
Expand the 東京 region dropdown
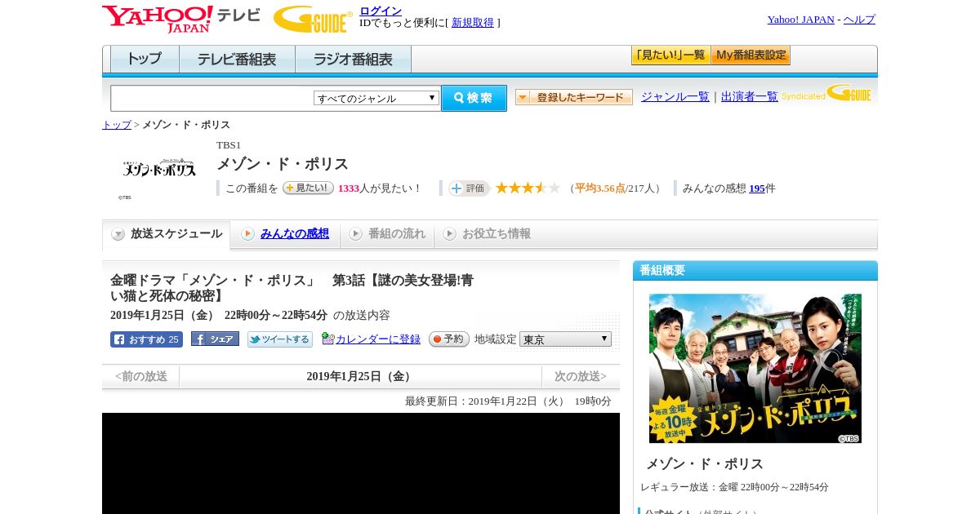565,339
